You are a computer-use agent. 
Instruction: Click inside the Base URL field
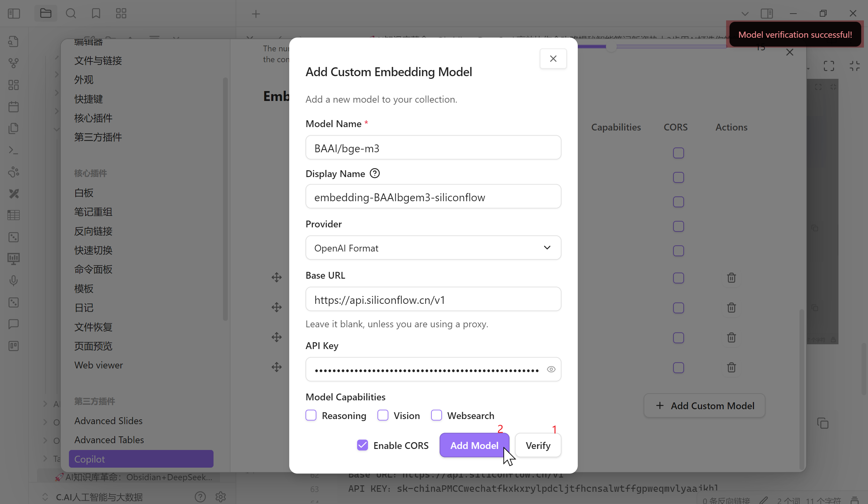(433, 299)
